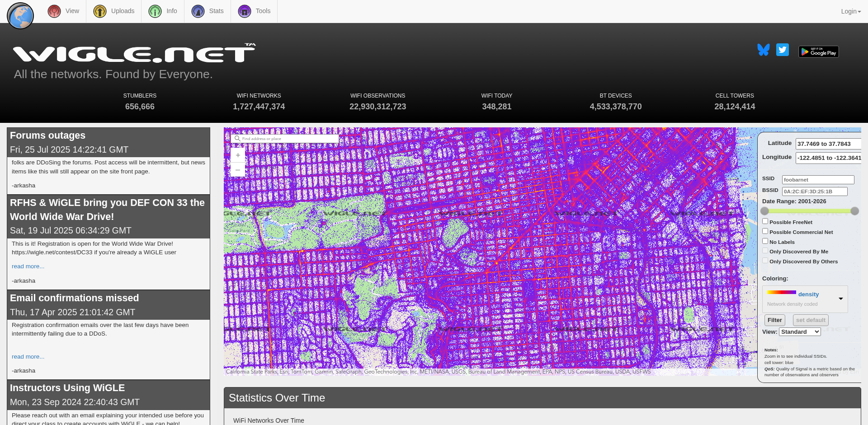The image size is (868, 425).
Task: Zoom out on the map
Action: pyautogui.click(x=238, y=170)
